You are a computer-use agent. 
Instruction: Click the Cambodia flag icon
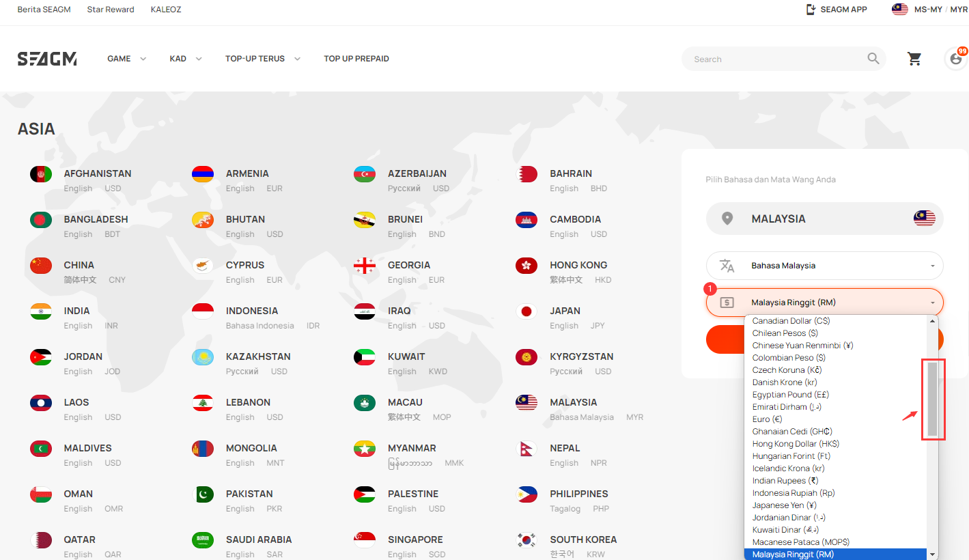point(526,220)
